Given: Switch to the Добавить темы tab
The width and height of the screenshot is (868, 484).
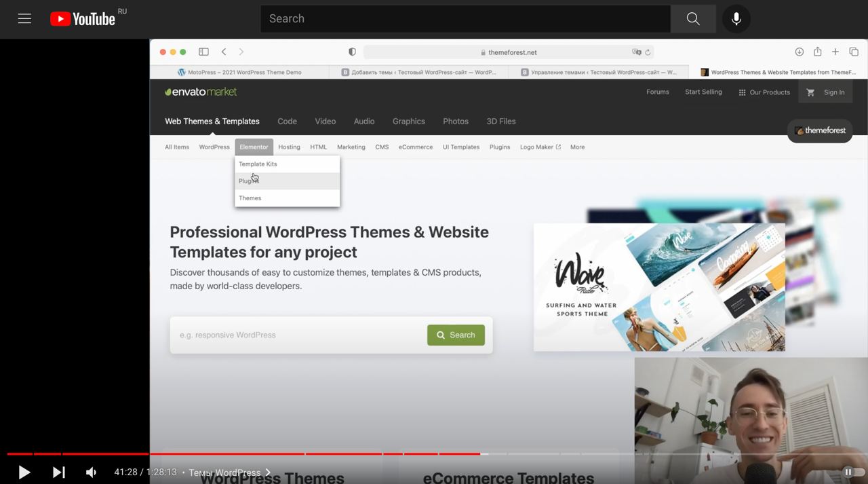Looking at the screenshot, I should [x=418, y=72].
